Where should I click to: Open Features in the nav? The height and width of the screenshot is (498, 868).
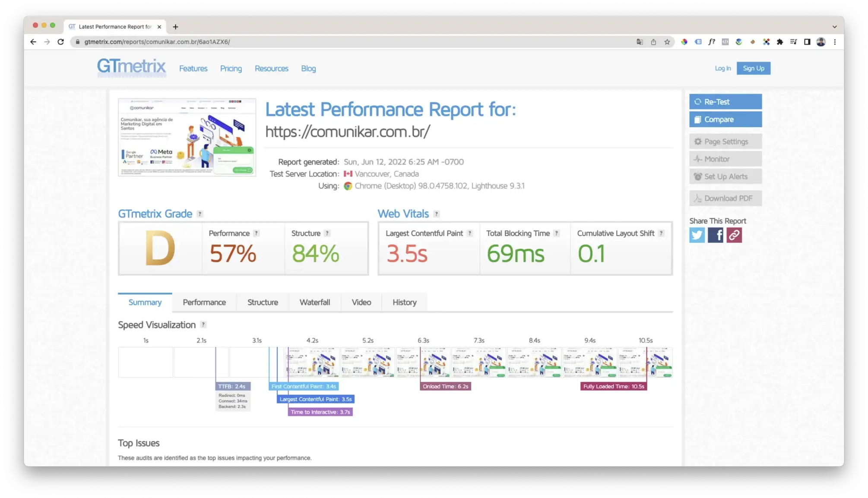pyautogui.click(x=193, y=69)
